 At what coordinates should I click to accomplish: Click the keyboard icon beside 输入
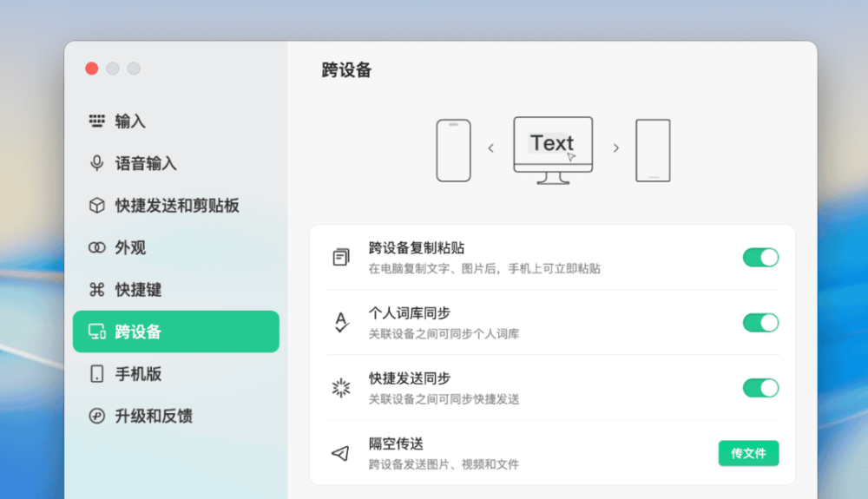(97, 121)
